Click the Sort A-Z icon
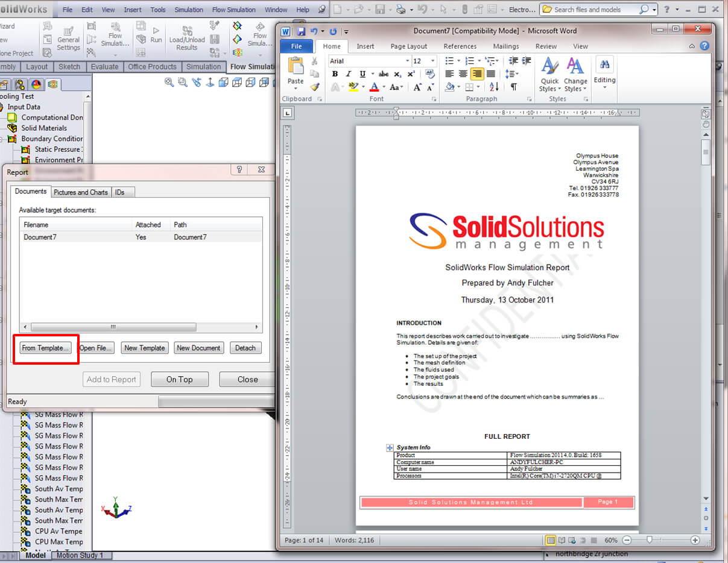This screenshot has width=728, height=563. coord(495,87)
